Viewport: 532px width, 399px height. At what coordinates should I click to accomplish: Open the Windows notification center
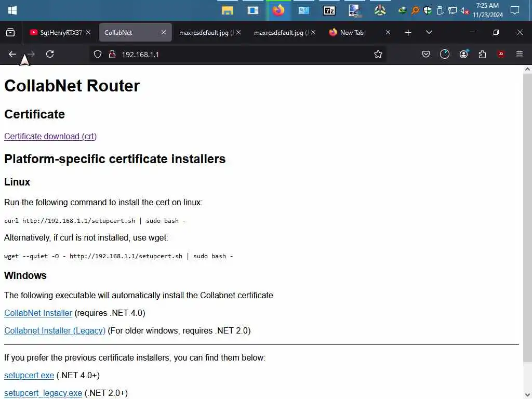click(515, 10)
